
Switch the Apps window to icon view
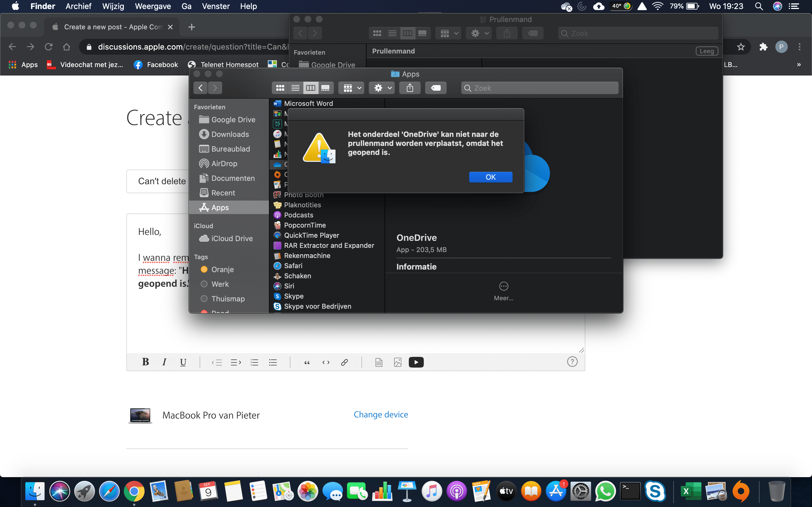pos(280,88)
